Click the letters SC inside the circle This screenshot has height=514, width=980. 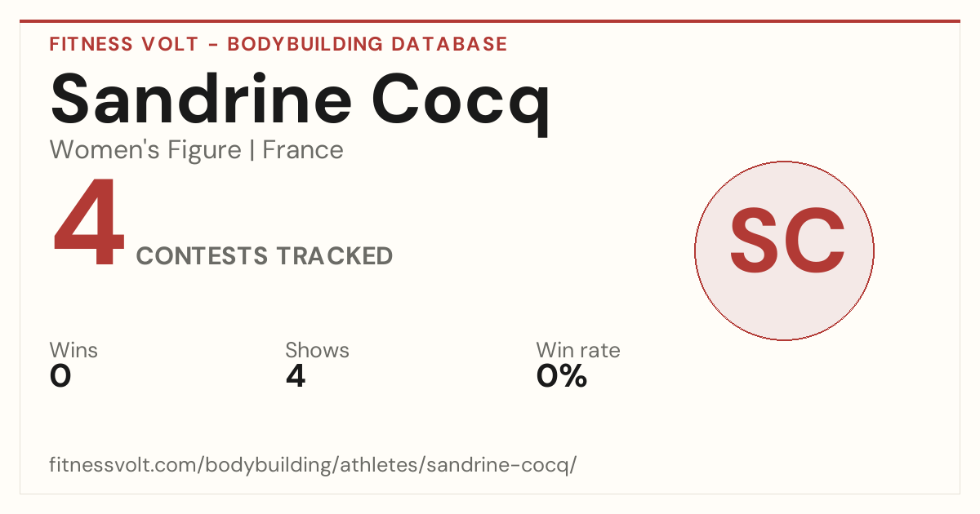point(786,241)
